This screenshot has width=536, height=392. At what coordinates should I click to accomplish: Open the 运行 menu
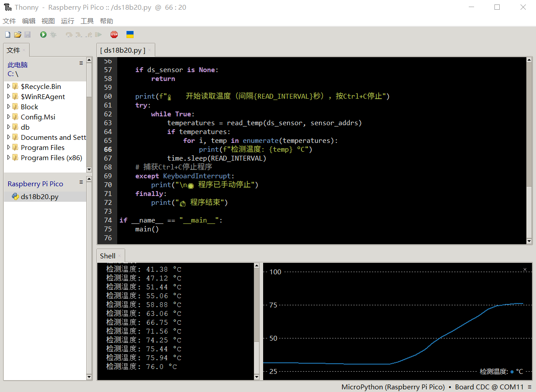(x=68, y=21)
